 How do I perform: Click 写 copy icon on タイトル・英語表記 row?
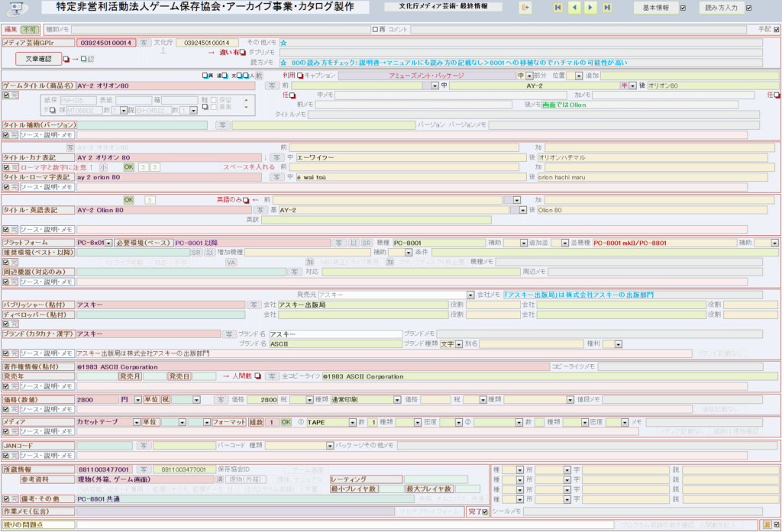tap(260, 211)
